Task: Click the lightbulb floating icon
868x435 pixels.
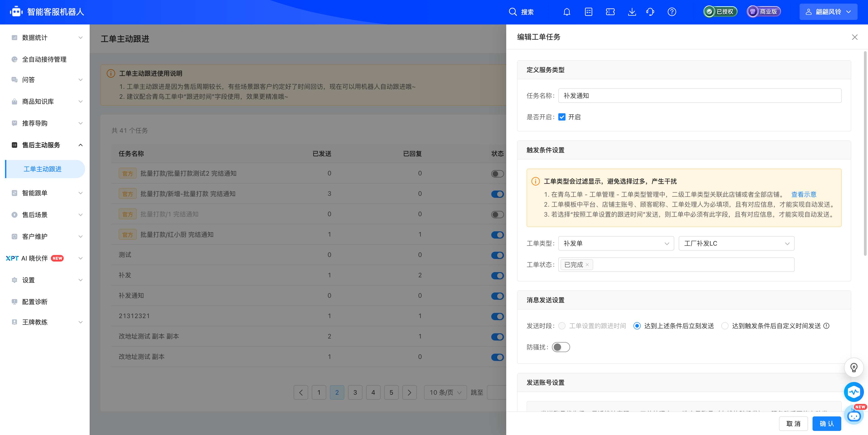Action: [x=854, y=367]
